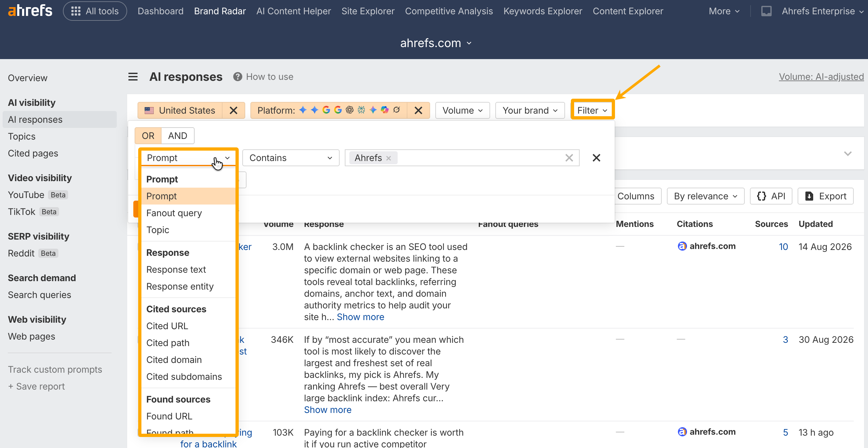Screen dimensions: 868x448
Task: Open AI Content Helper
Action: [x=294, y=11]
